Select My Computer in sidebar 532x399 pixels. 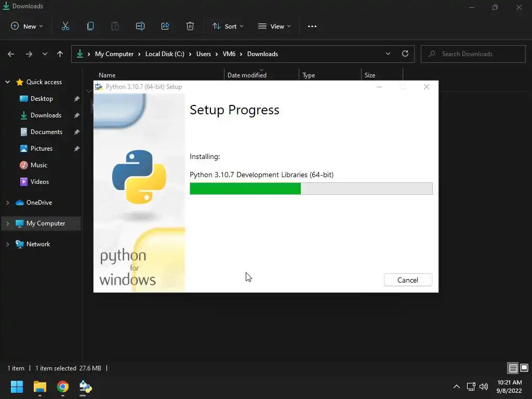pos(46,223)
